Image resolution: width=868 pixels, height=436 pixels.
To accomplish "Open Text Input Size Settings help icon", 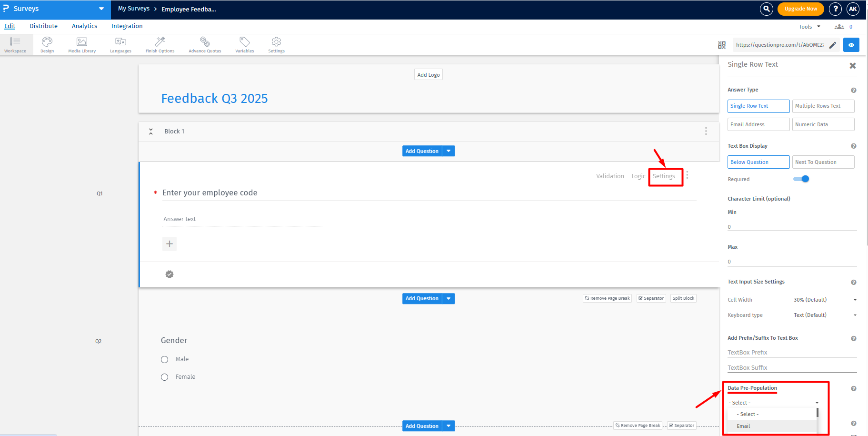I will (x=854, y=282).
